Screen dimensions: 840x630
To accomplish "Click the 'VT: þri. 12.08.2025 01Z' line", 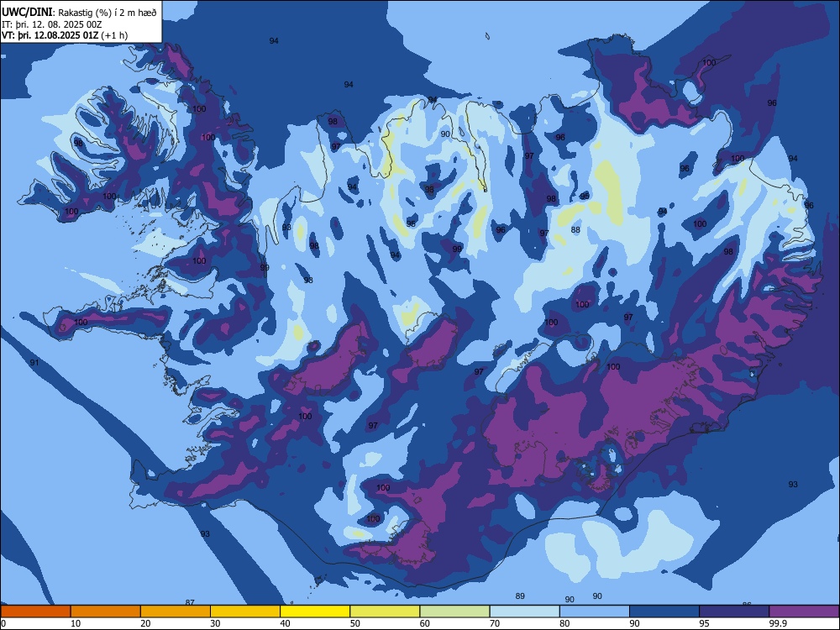I will [50, 35].
